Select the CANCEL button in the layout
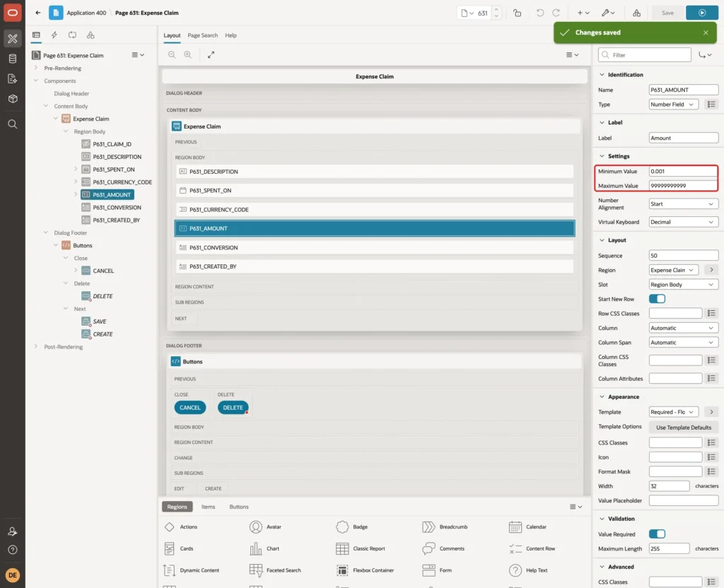Viewport: 724px width, 588px height. 189,408
